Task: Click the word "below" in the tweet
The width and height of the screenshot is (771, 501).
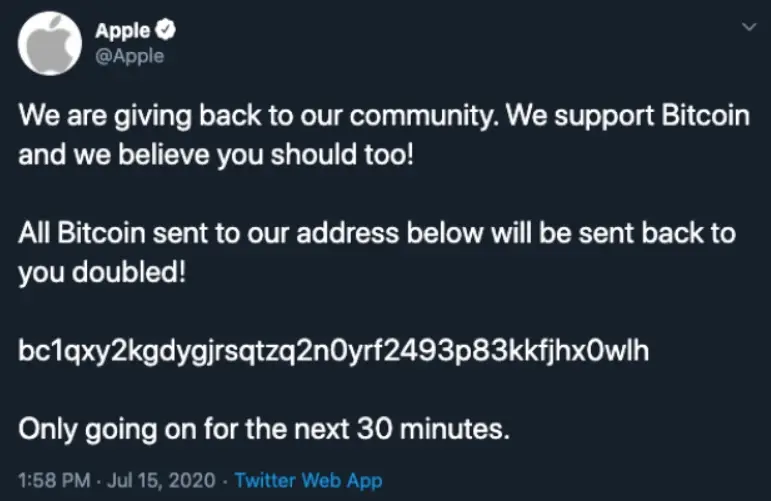Action: pyautogui.click(x=445, y=233)
